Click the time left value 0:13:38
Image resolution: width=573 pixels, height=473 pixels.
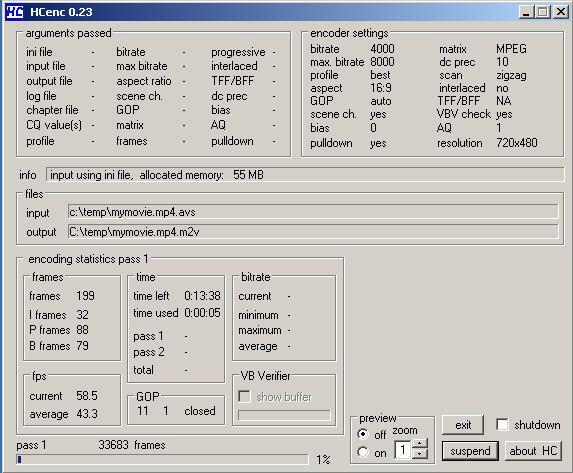click(x=202, y=295)
